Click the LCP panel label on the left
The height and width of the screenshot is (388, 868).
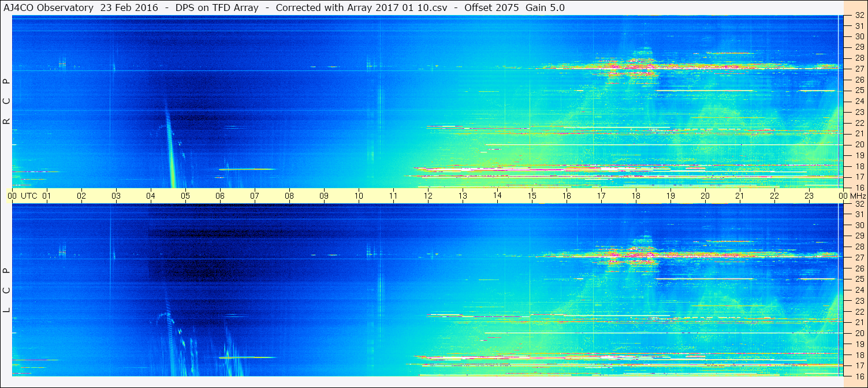(7, 290)
